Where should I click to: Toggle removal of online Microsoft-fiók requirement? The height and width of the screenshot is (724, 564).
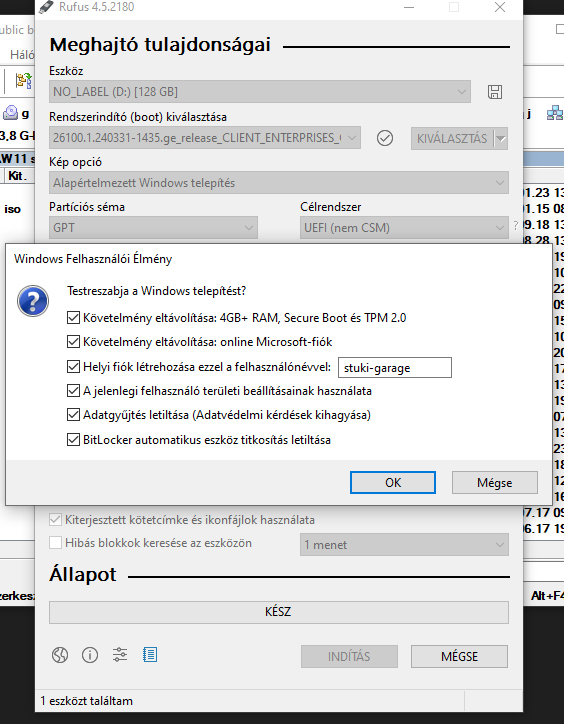[x=73, y=342]
